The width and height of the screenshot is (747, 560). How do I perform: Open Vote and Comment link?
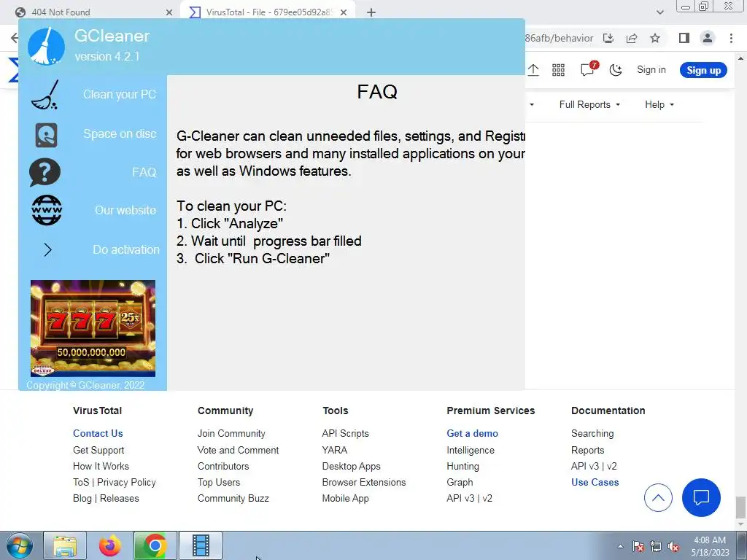(x=239, y=450)
